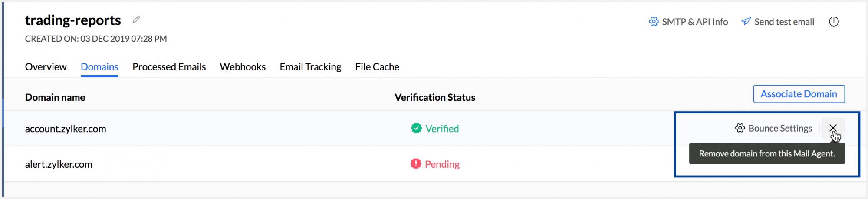868x199 pixels.
Task: Go to the Webhooks tab
Action: click(243, 67)
